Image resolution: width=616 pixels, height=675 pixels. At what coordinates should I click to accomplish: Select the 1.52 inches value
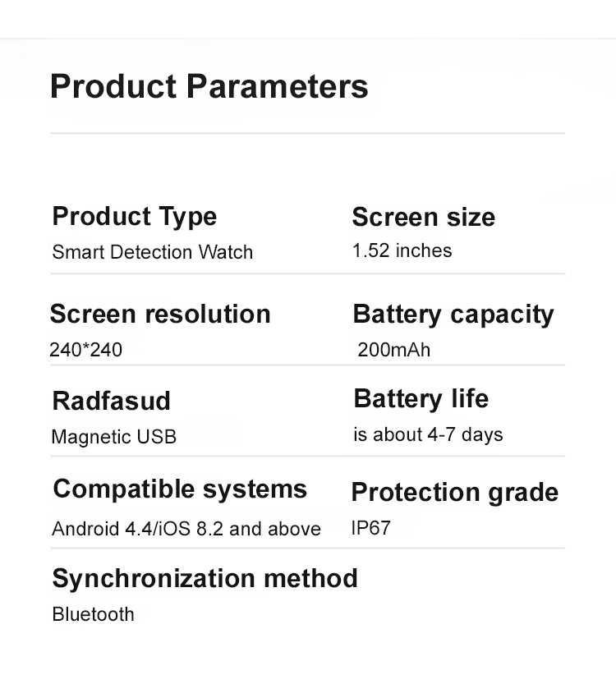(x=402, y=250)
